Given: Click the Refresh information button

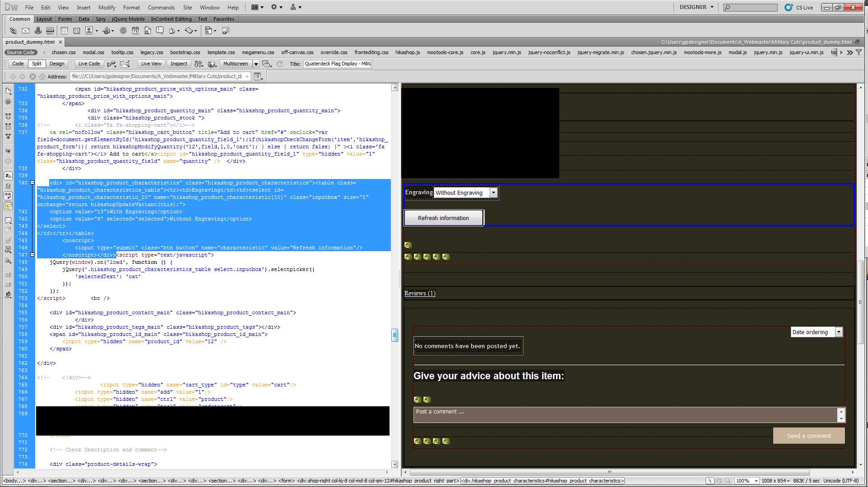Looking at the screenshot, I should (x=443, y=218).
